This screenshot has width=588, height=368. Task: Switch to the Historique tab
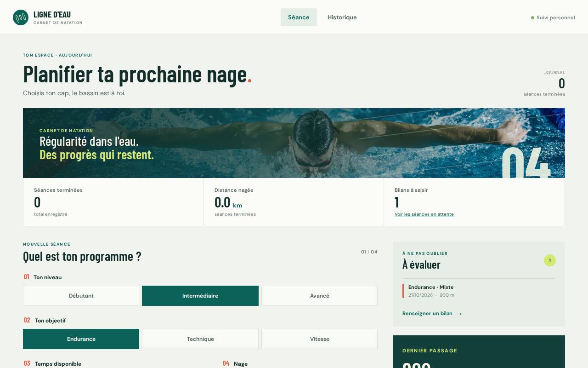342,17
